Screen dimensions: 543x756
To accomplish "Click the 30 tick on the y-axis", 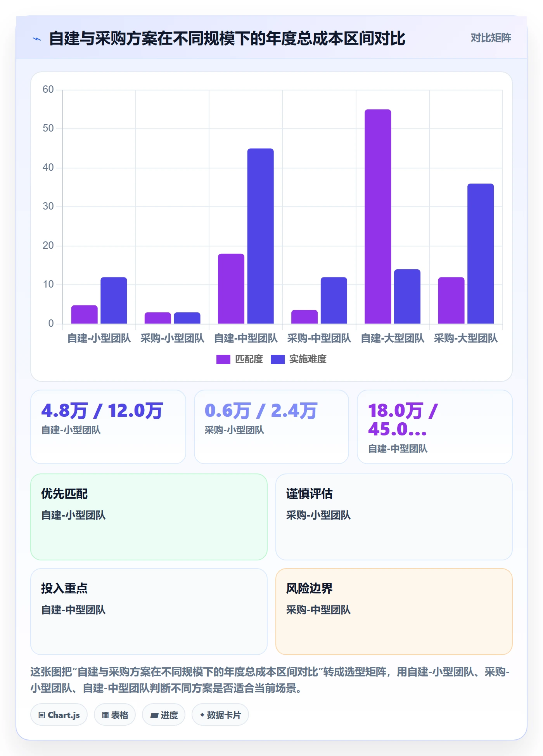I will 48,206.
